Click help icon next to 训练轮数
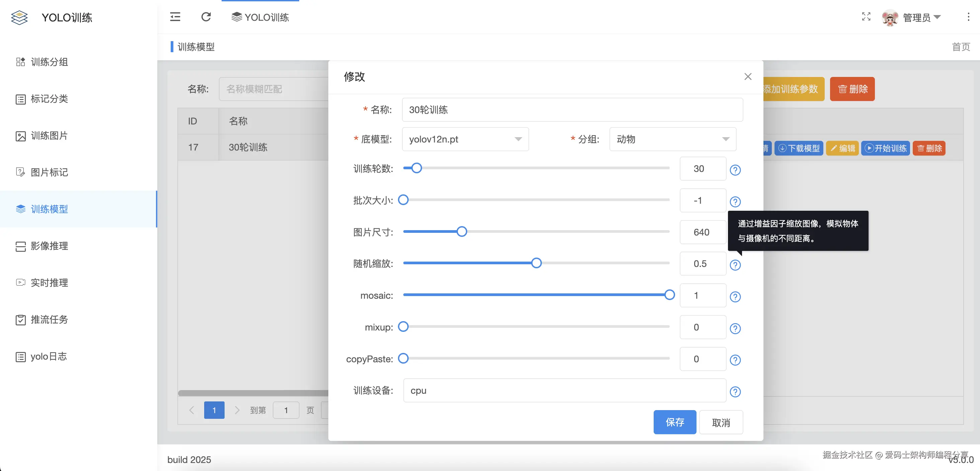 point(735,170)
